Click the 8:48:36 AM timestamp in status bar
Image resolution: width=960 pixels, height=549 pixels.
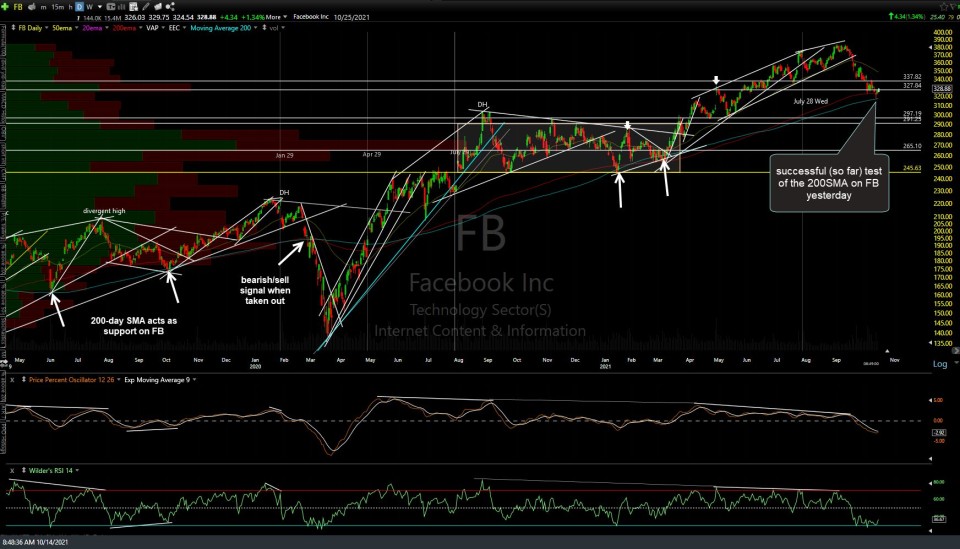point(36,542)
